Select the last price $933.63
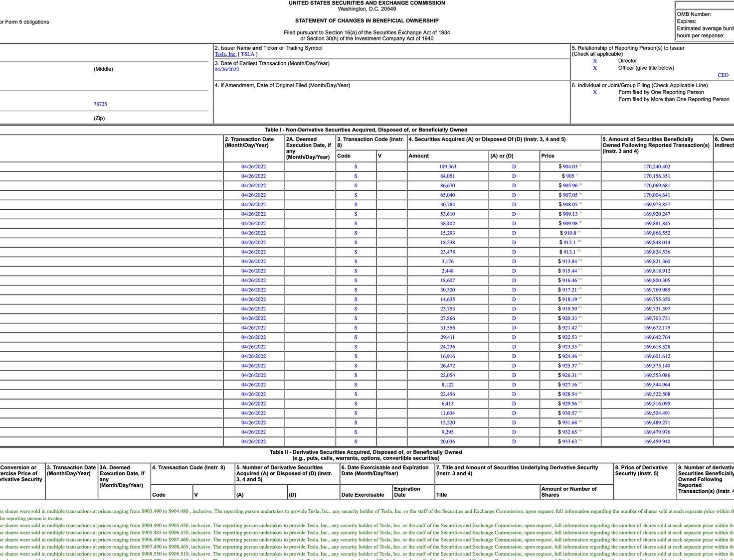Screen dimensions: 734x560 (570, 441)
